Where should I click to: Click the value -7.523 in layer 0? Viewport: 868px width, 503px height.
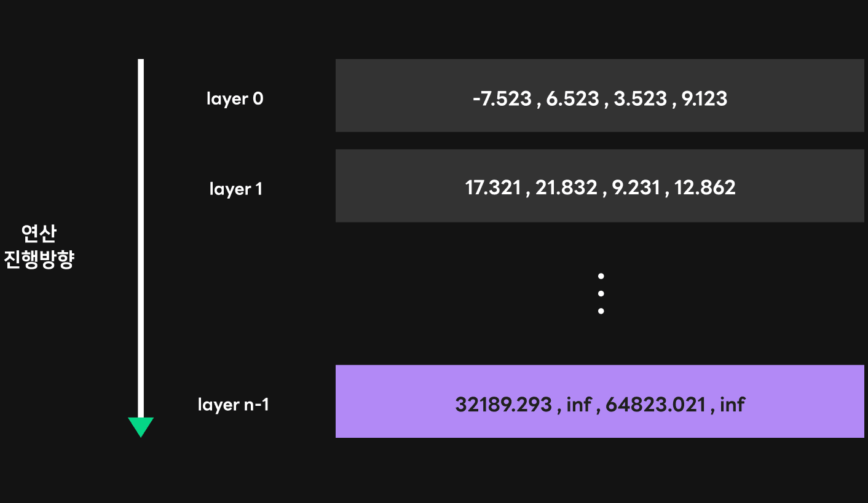pos(502,98)
